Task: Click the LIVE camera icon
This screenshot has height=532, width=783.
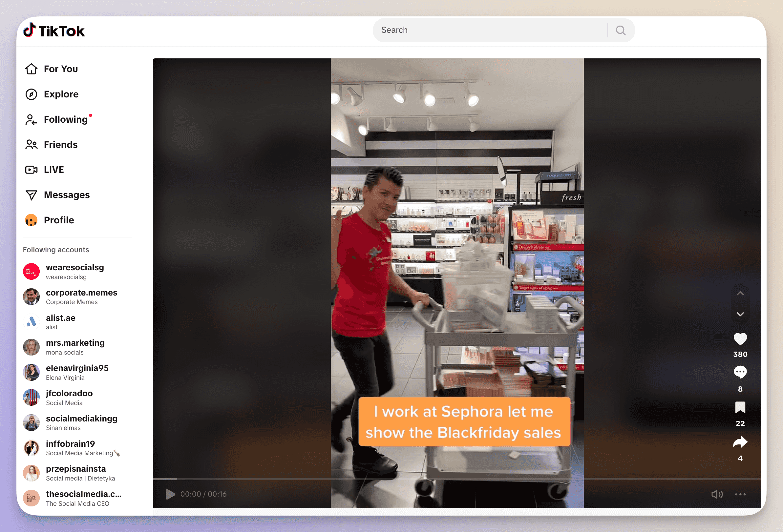Action: tap(31, 170)
